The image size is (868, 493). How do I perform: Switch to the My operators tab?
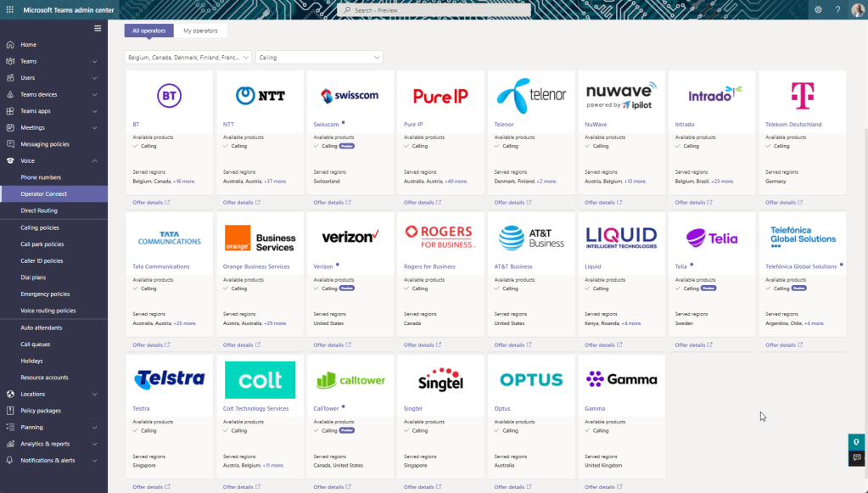(200, 31)
